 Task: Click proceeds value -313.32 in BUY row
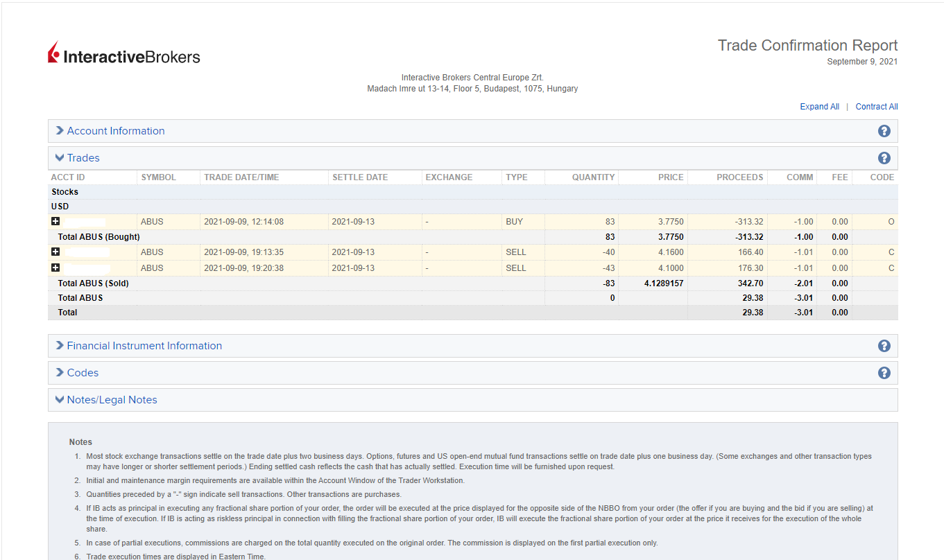(749, 222)
